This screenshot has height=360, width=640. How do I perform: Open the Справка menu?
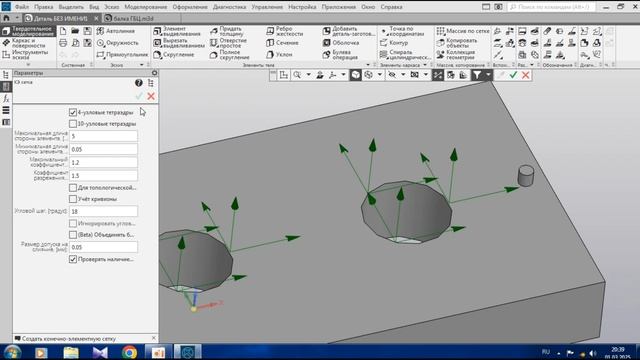(x=391, y=7)
